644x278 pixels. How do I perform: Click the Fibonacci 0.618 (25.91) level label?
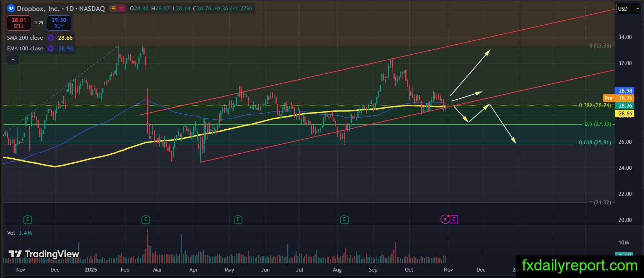pos(595,143)
